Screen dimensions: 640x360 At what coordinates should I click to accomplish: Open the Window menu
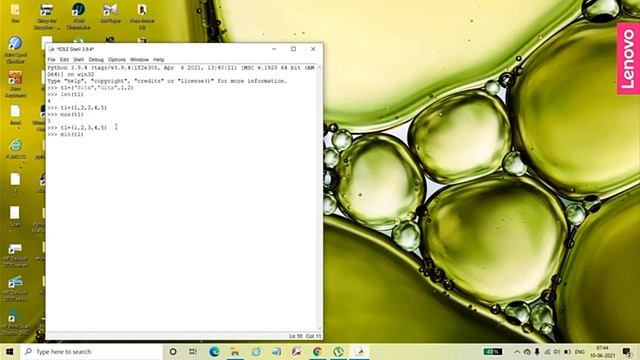139,60
